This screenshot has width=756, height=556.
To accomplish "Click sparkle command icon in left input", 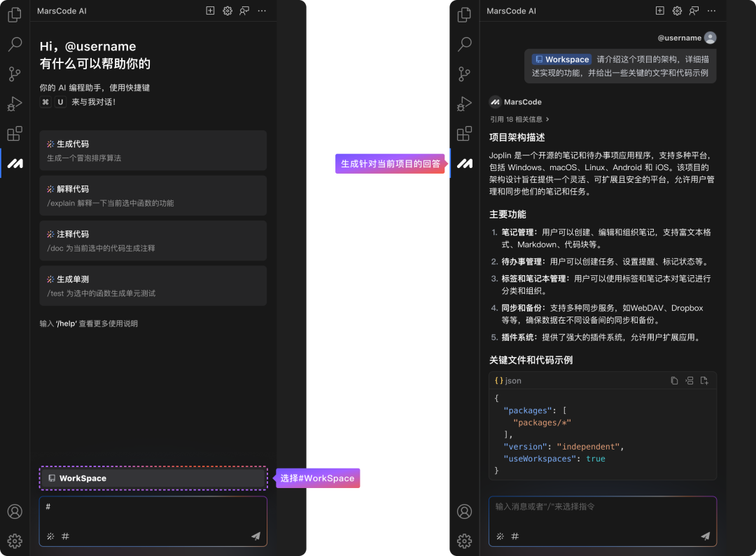I will click(x=50, y=536).
